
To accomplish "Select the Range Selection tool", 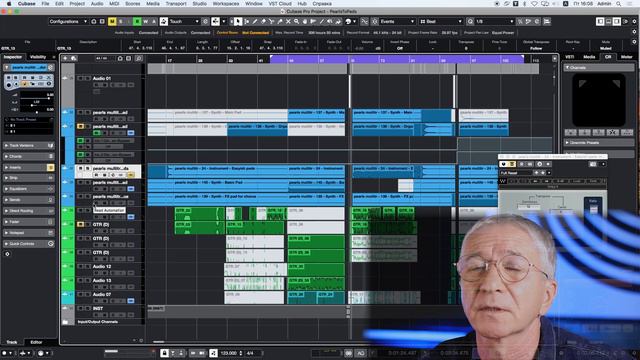I will (247, 21).
